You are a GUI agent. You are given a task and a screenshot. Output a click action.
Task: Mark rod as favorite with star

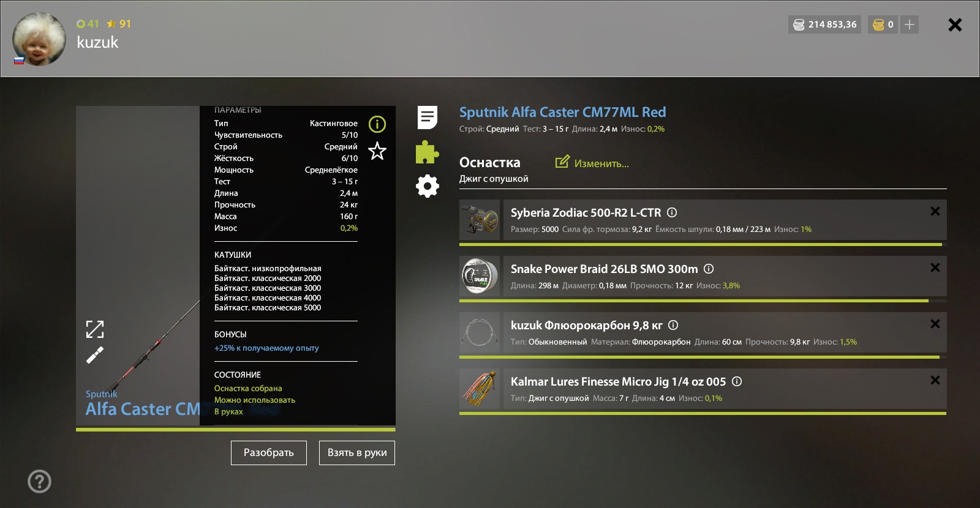coord(377,151)
